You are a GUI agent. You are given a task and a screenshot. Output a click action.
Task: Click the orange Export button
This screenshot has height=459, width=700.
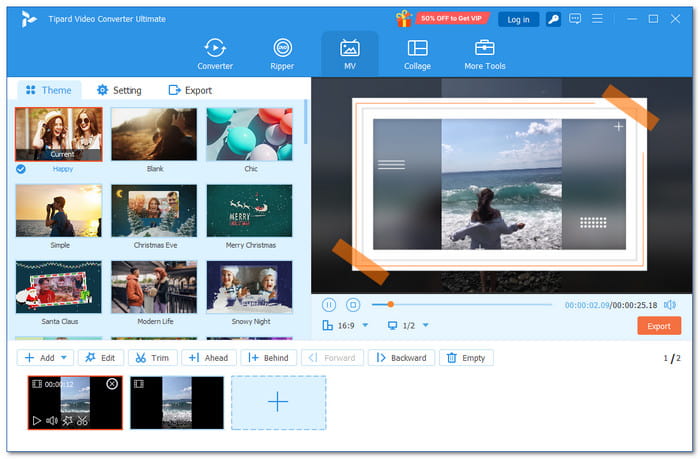click(x=659, y=326)
